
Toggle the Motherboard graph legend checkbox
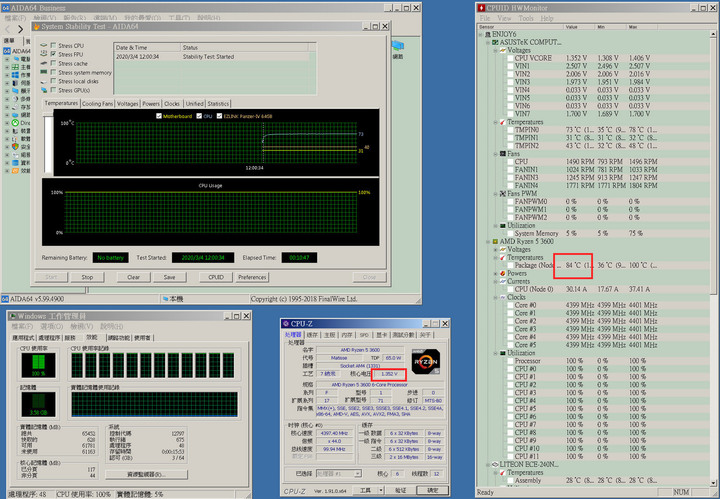click(159, 116)
